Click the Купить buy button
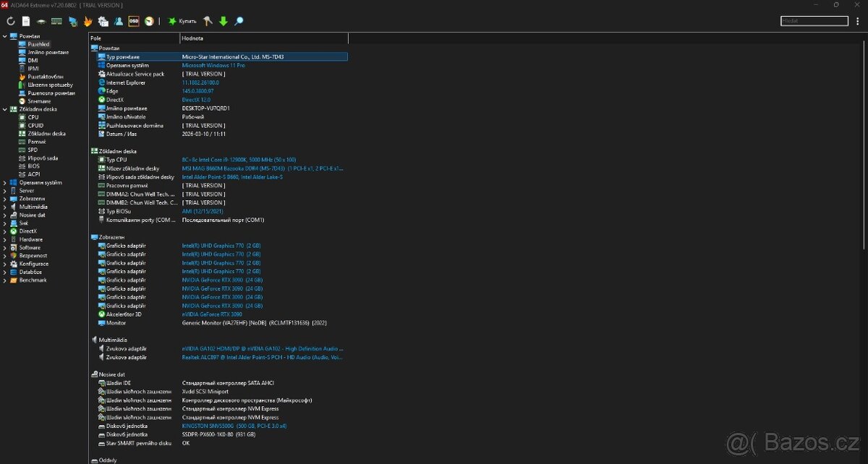868x464 pixels. [x=182, y=22]
